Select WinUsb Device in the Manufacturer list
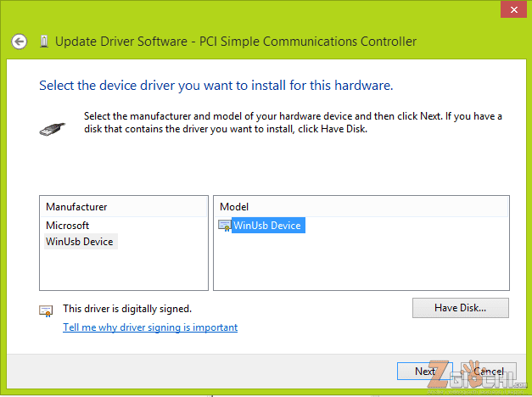This screenshot has height=397, width=532. point(80,242)
